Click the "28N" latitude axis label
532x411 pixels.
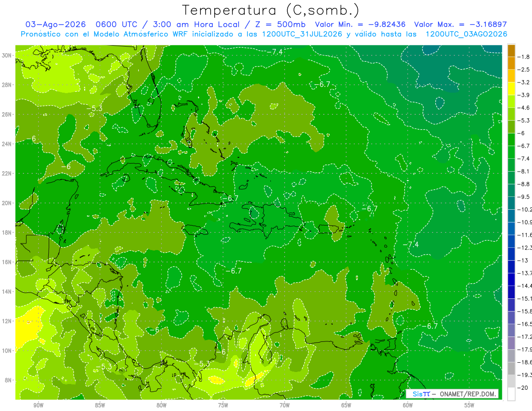pos(7,85)
